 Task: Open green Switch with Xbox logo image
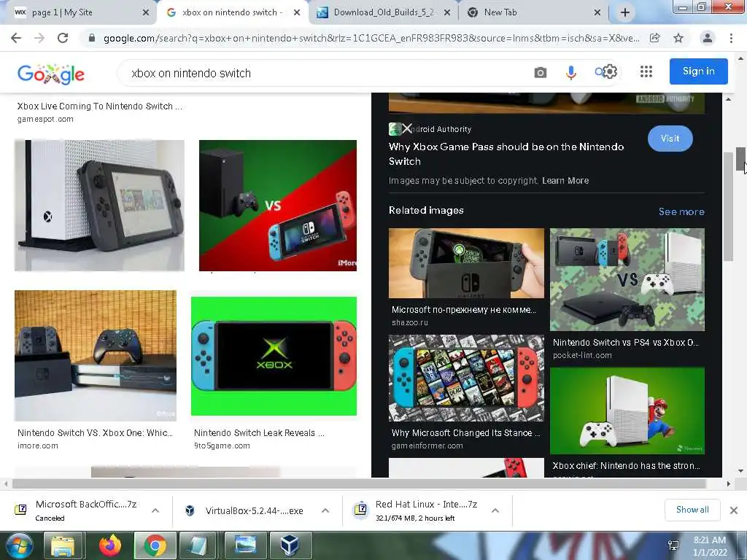274,356
